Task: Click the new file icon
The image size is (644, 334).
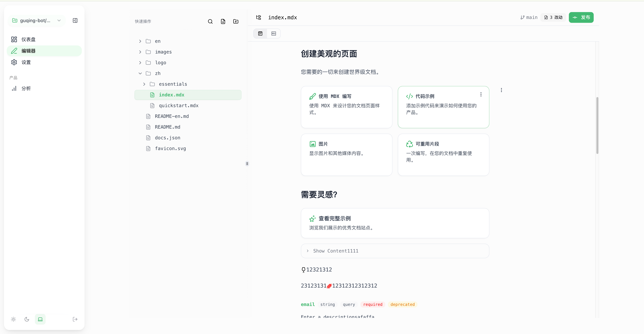Action: pyautogui.click(x=223, y=21)
